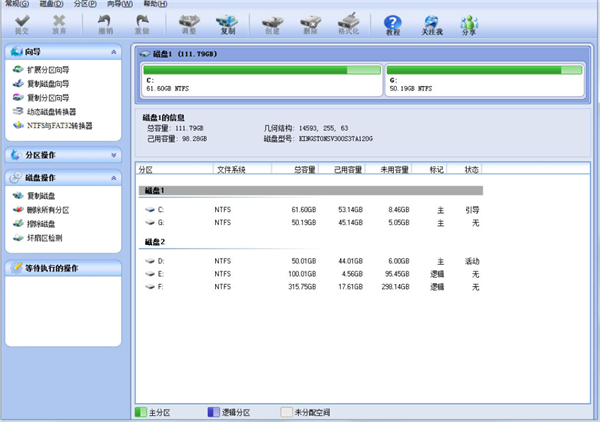Select the E: partition row in list

coord(300,274)
